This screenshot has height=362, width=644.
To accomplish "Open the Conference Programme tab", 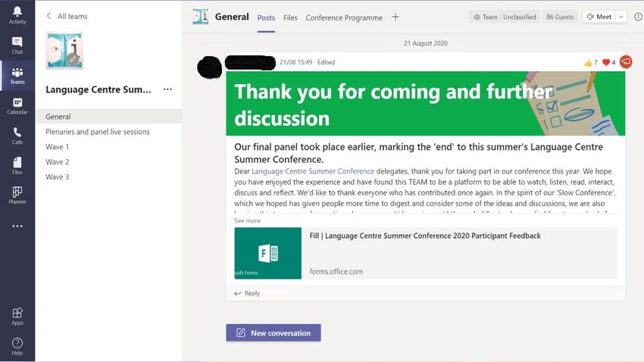I will pos(344,17).
